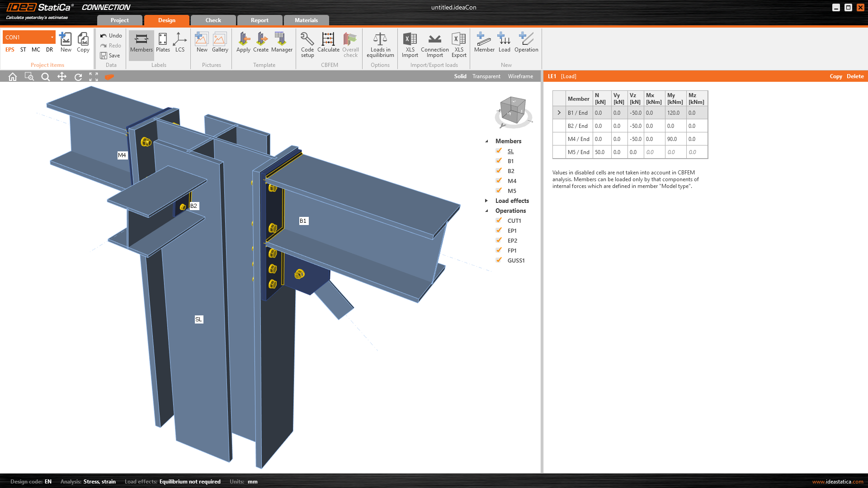Open the Materials tab
868x488 pixels.
click(x=306, y=20)
